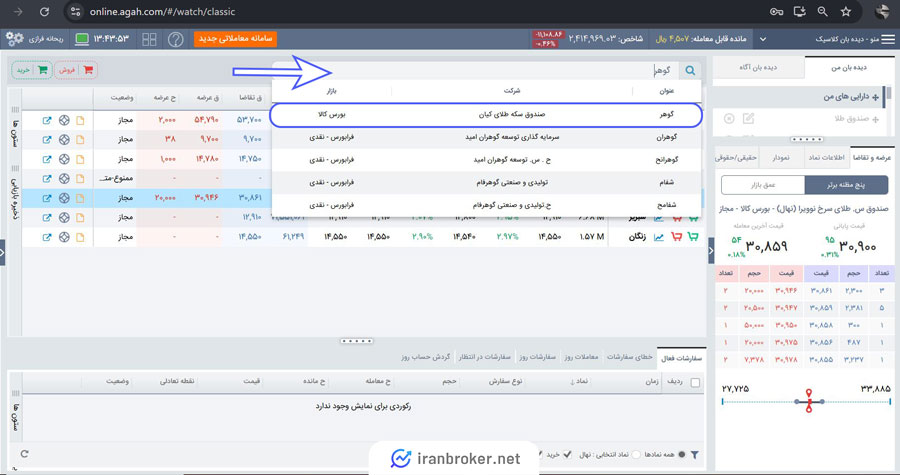Select the همه نمادها radio button

click(x=681, y=454)
